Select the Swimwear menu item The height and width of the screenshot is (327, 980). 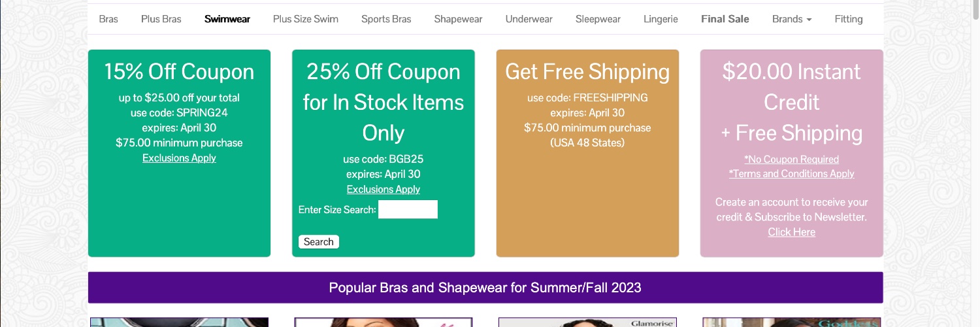point(227,19)
